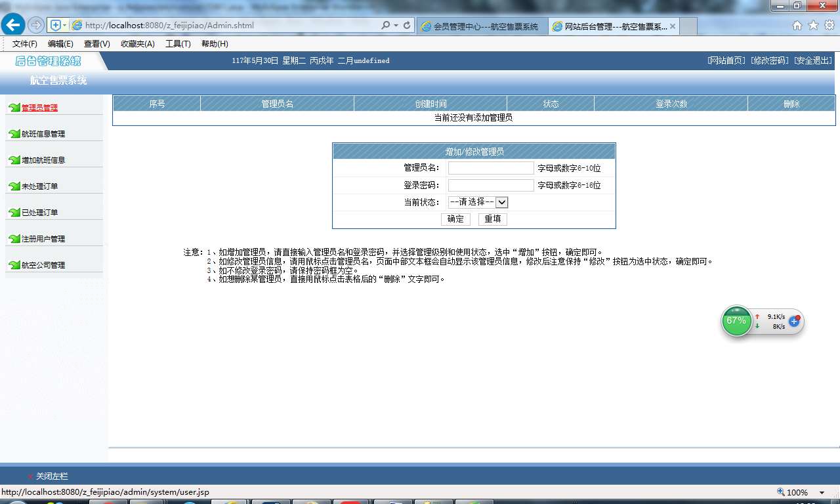Screen dimensions: 840x504
Task: Open 已处理订单 in the sidebar
Action: click(39, 213)
